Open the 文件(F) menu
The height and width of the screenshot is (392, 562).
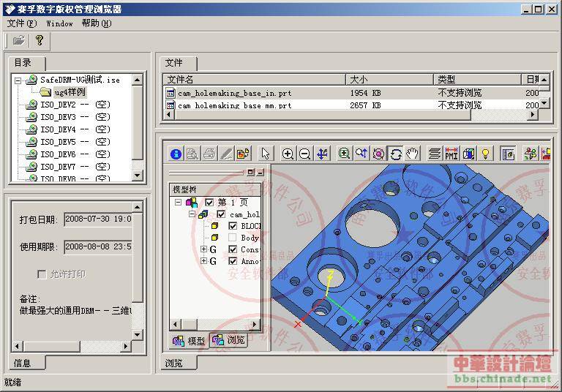tap(22, 23)
